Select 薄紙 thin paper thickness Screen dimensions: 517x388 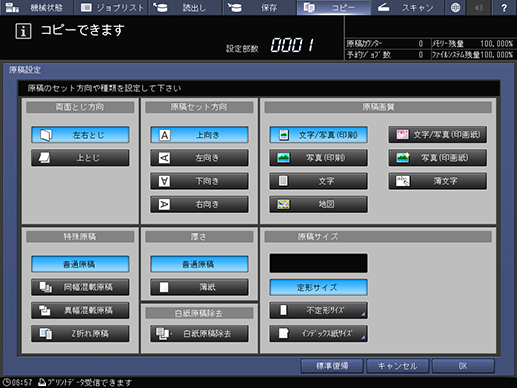pyautogui.click(x=199, y=287)
